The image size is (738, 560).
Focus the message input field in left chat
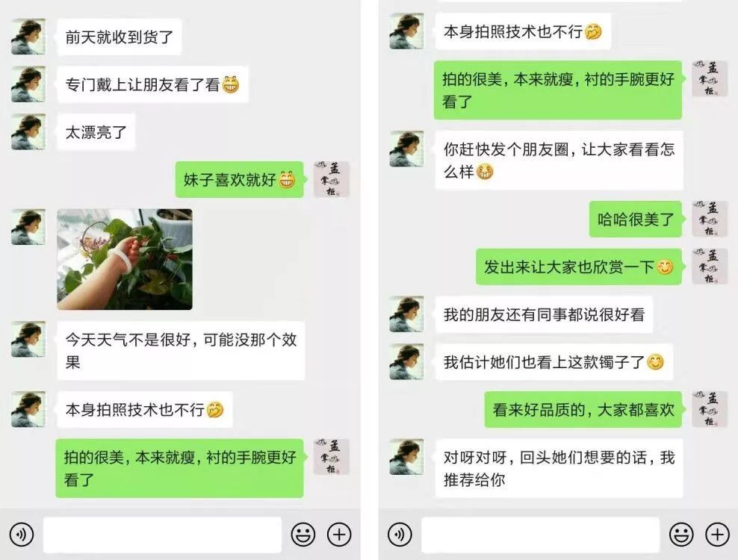[x=162, y=535]
